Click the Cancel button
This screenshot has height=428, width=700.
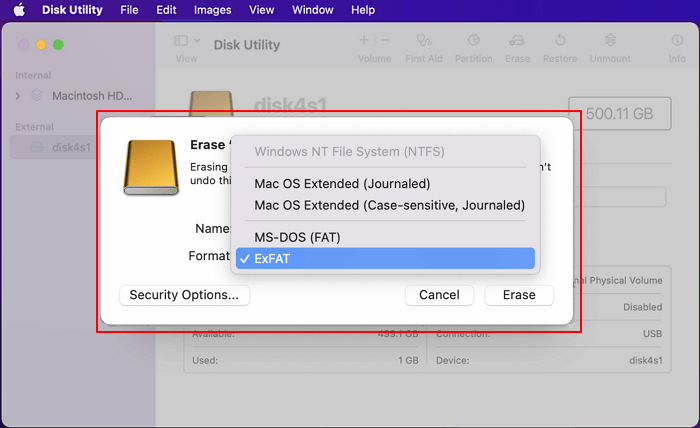pyautogui.click(x=439, y=295)
